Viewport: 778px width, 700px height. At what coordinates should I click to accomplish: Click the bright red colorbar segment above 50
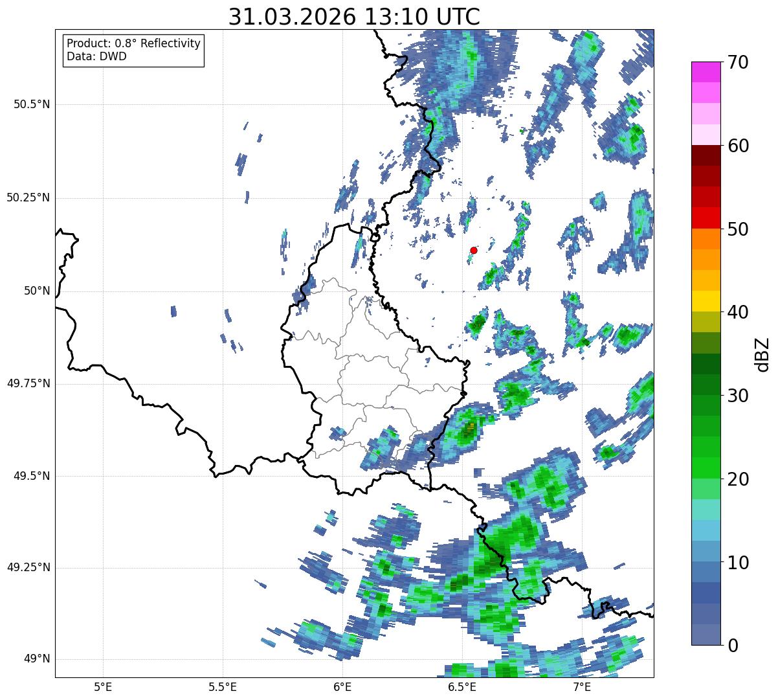[706, 218]
